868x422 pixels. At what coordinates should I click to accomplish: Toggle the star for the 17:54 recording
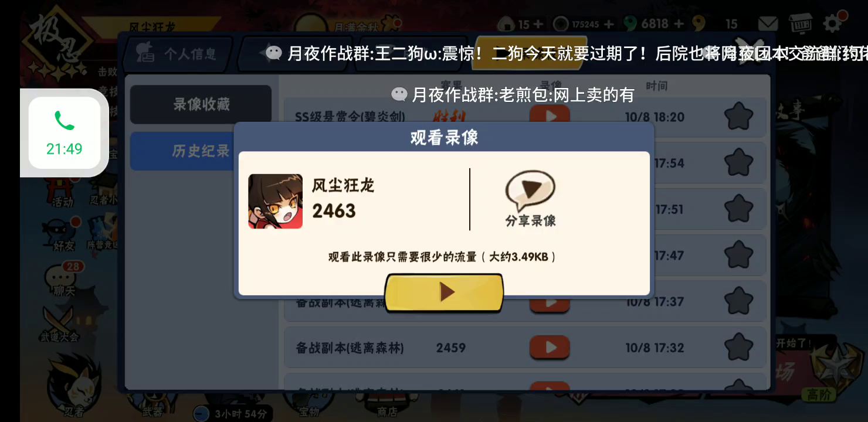[738, 162]
